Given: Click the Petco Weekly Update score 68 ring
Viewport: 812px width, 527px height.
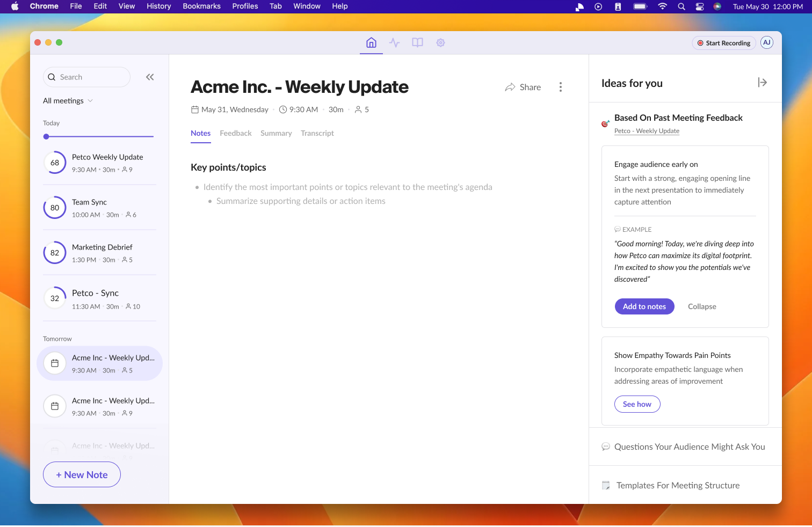Looking at the screenshot, I should pos(55,163).
